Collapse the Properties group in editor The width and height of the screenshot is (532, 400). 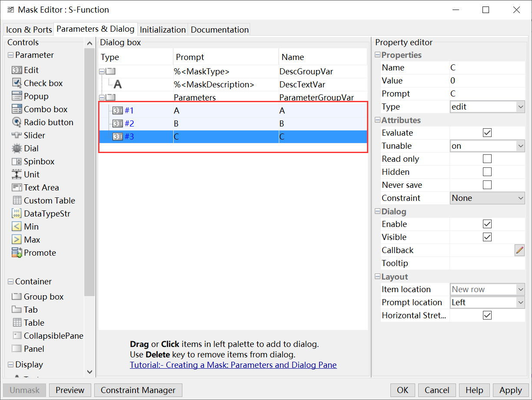(x=377, y=55)
